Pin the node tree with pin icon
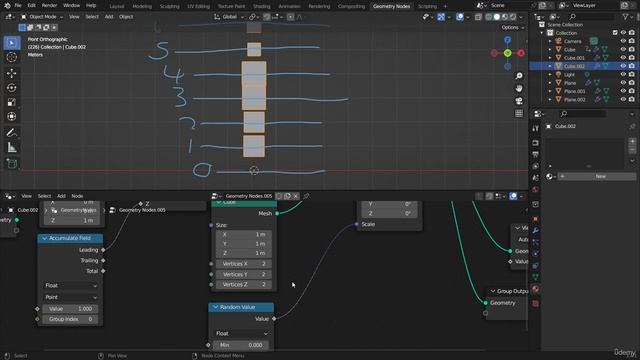The height and width of the screenshot is (360, 640). click(306, 196)
